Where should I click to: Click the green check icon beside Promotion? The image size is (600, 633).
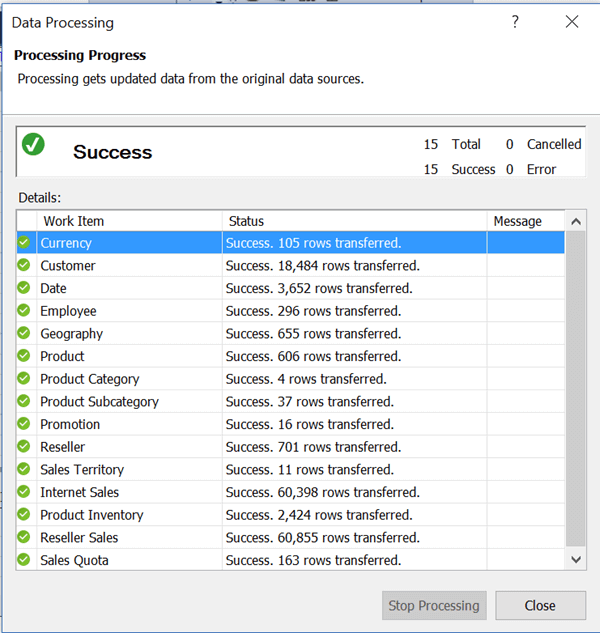coord(24,423)
